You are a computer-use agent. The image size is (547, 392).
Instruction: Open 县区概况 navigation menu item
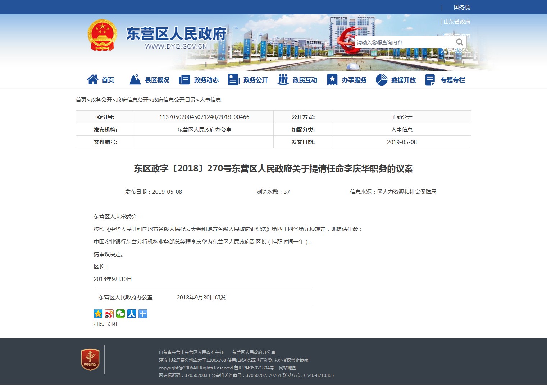click(x=150, y=80)
